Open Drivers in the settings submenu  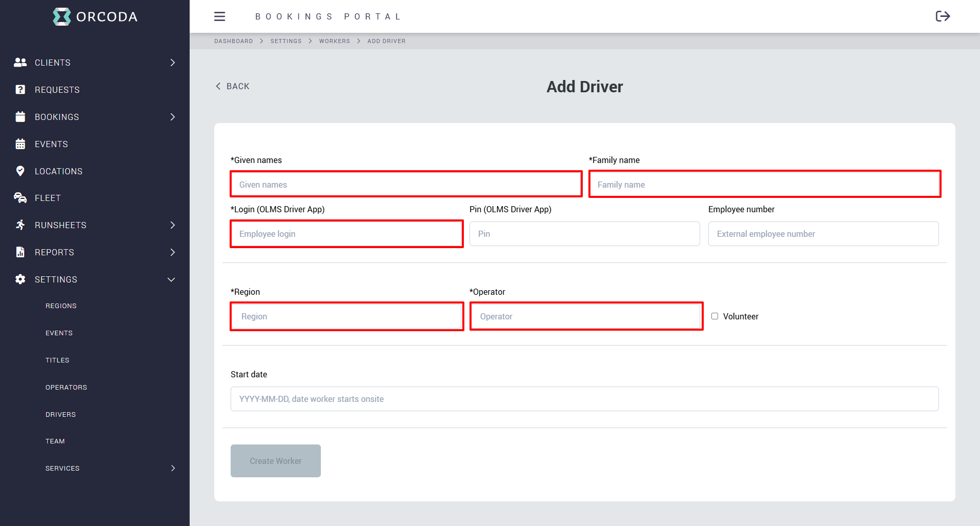(x=60, y=415)
